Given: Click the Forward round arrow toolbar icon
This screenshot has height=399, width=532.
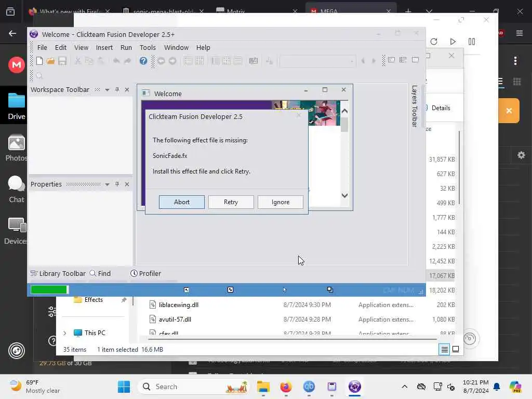Looking at the screenshot, I should click(x=172, y=61).
